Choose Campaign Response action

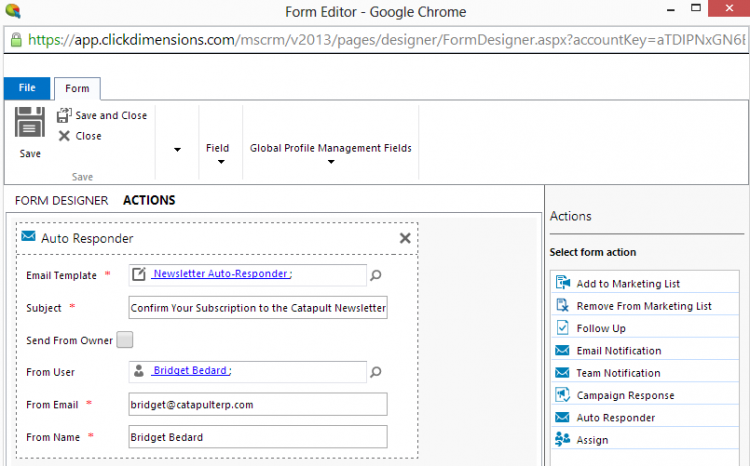645,395
